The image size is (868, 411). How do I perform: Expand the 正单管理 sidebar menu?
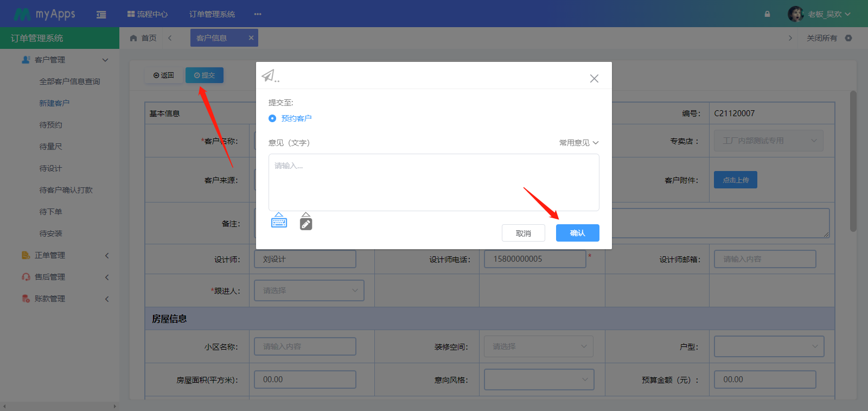(x=65, y=255)
